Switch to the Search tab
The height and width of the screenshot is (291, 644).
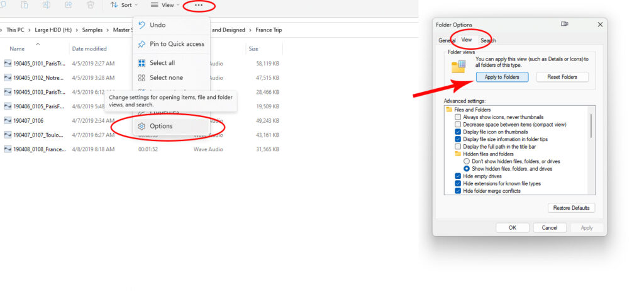[x=488, y=40]
